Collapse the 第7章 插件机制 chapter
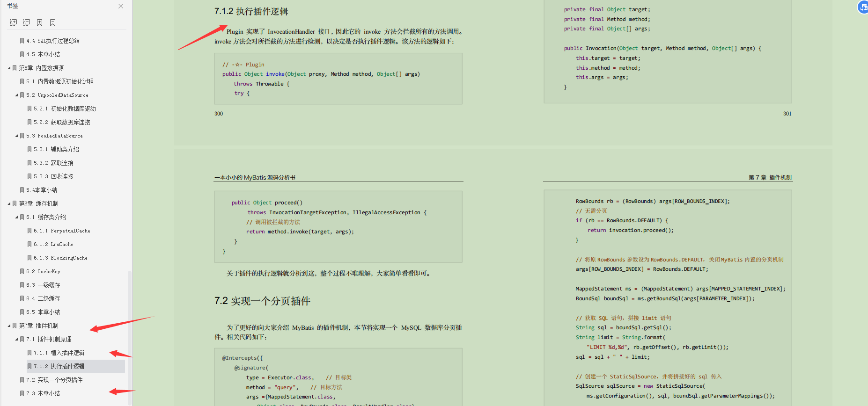868x406 pixels. pos(9,326)
